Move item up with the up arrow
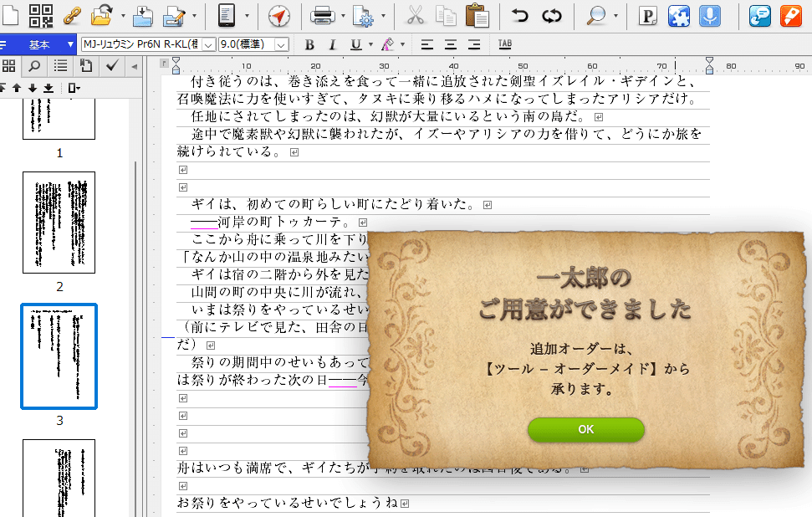 (x=17, y=88)
